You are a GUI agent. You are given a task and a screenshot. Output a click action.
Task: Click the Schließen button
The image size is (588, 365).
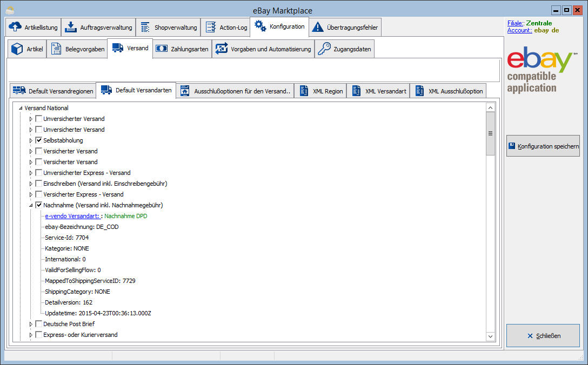543,336
